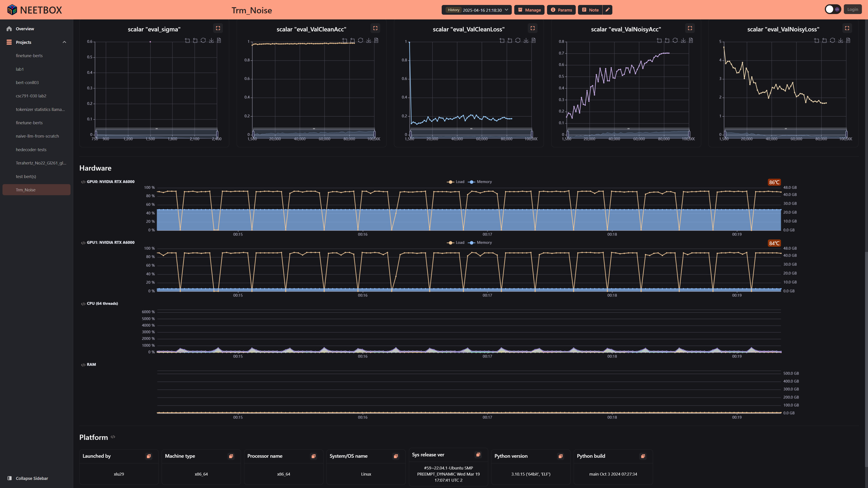The height and width of the screenshot is (488, 868).
Task: Expand eval_sigma chart to fullscreen
Action: [218, 28]
